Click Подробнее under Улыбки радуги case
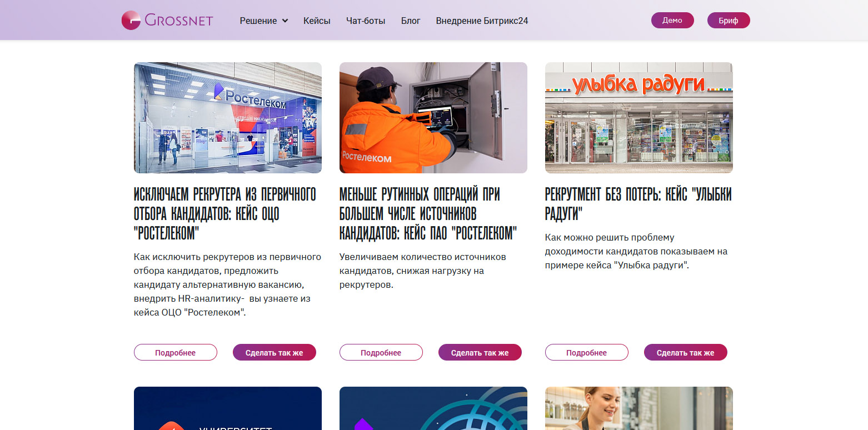The image size is (868, 430). (x=587, y=352)
